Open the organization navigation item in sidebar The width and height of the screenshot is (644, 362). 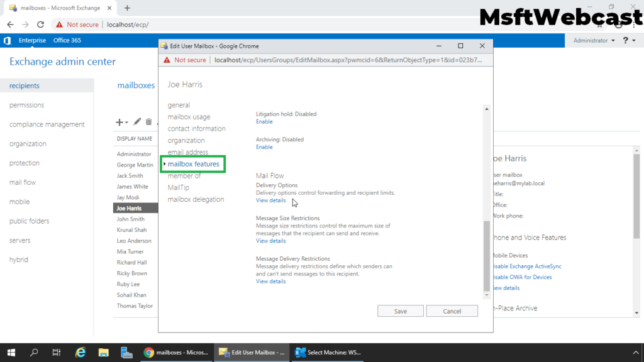[x=28, y=144]
